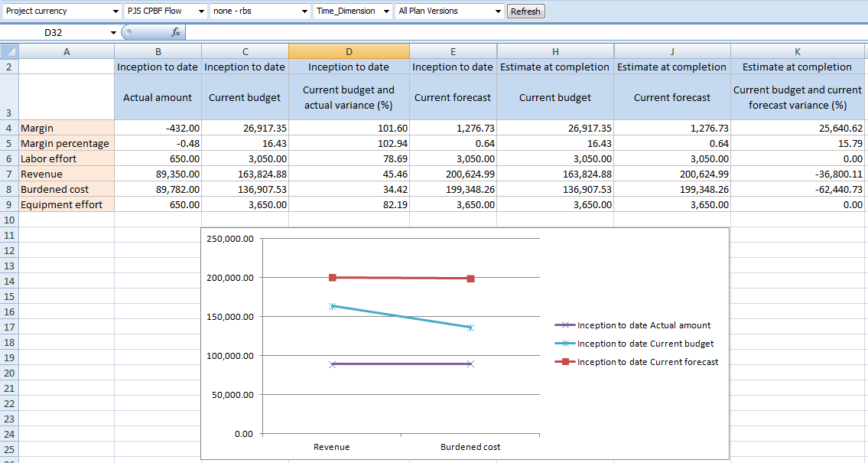The width and height of the screenshot is (868, 463).
Task: Click the Insert Function fx icon
Action: [175, 33]
